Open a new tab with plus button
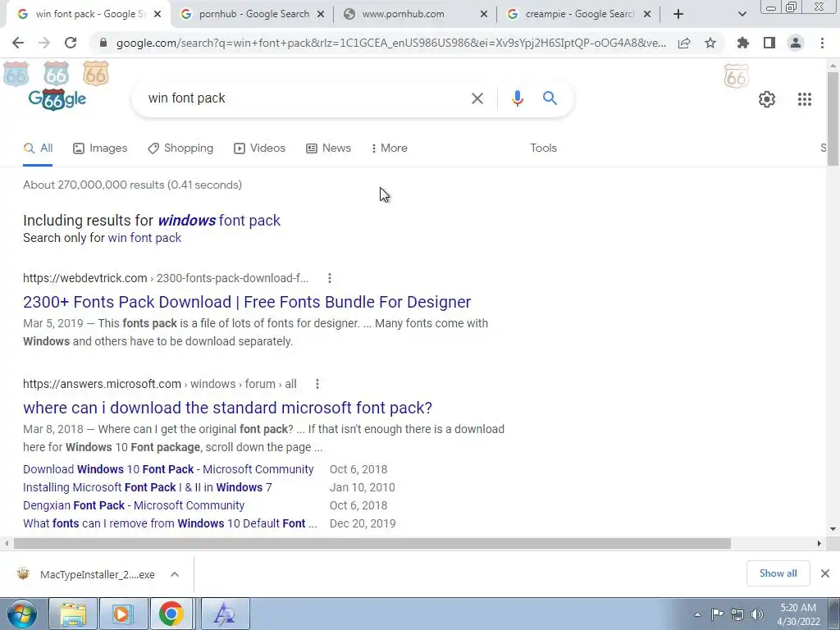 [x=678, y=14]
